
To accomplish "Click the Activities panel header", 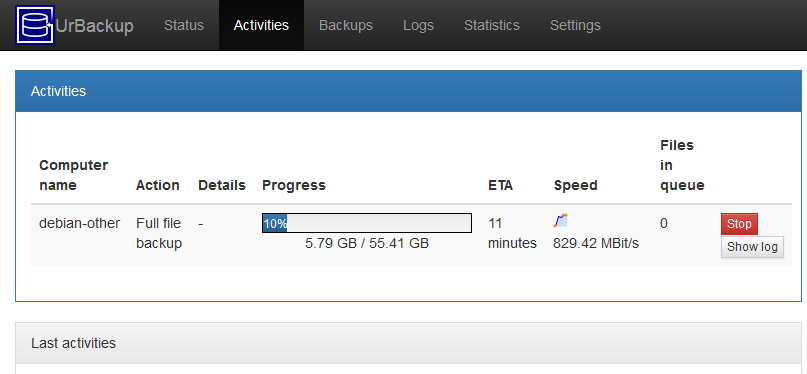I will (x=408, y=91).
